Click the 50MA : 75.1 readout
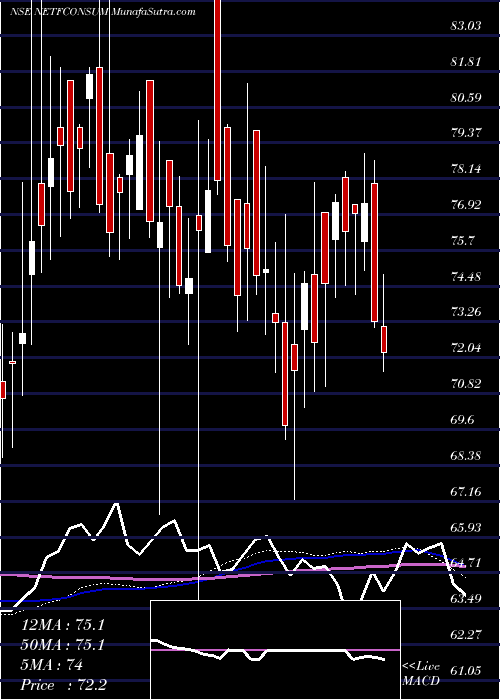Image resolution: width=500 pixels, height=700 pixels. click(63, 646)
